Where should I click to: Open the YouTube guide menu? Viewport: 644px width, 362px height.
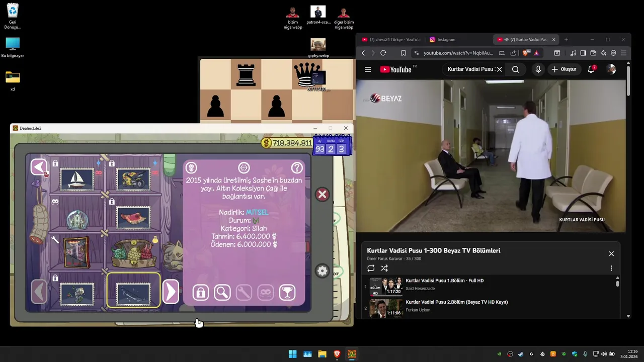coord(368,69)
